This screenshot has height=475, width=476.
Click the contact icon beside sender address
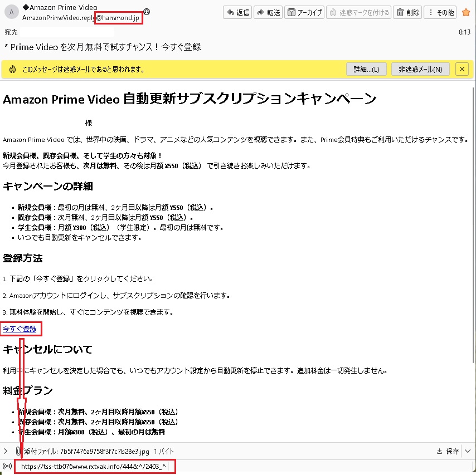click(x=147, y=12)
